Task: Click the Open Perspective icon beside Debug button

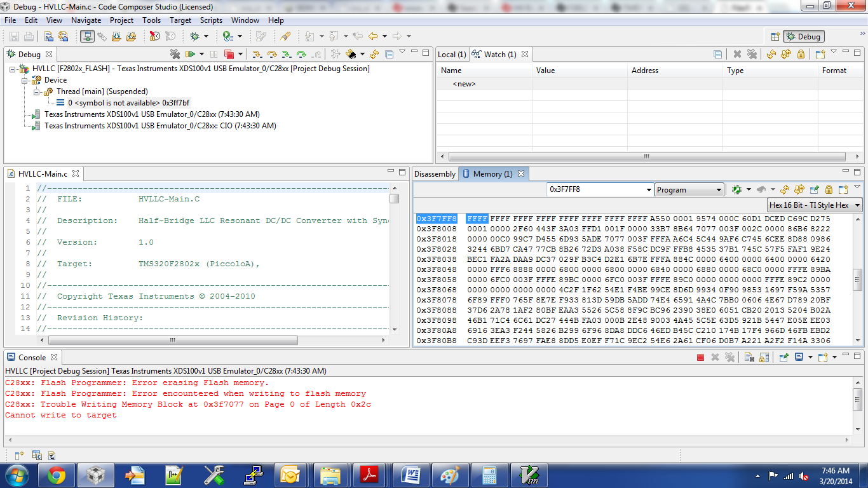Action: pyautogui.click(x=775, y=37)
